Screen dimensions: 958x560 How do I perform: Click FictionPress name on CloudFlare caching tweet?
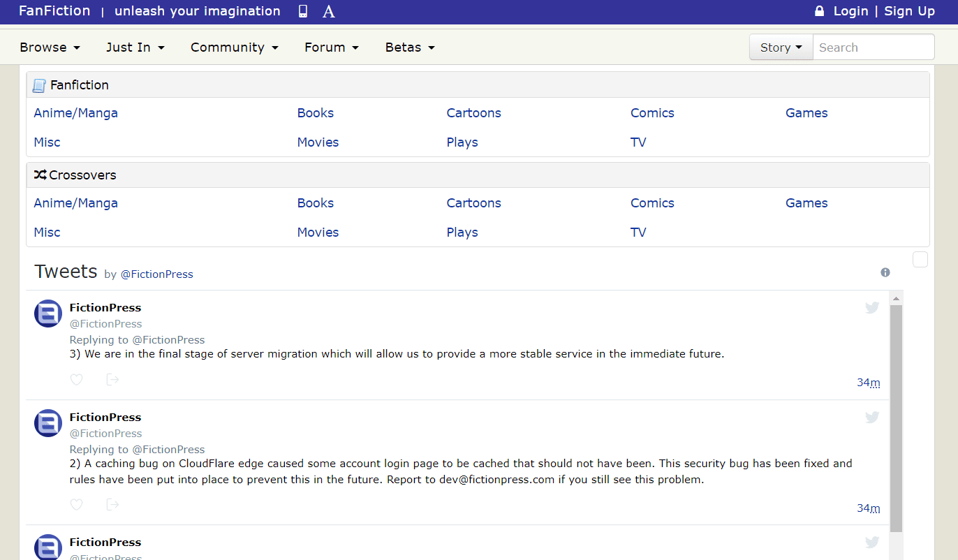[105, 418]
